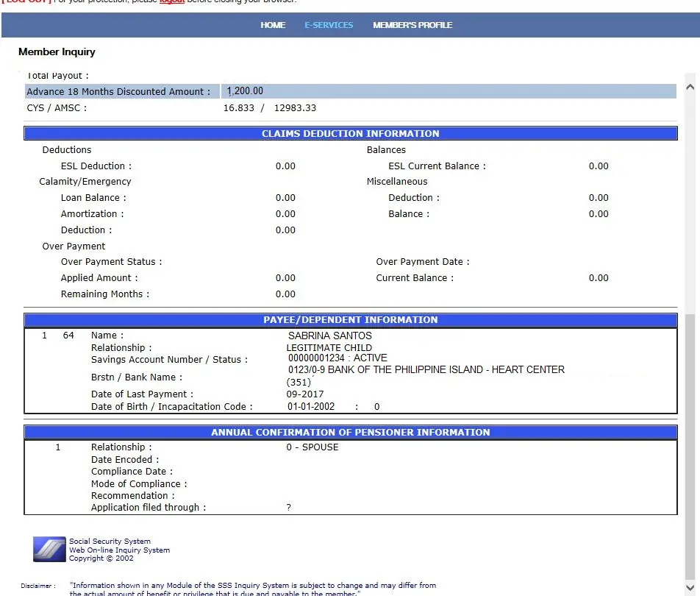Click the scrollbar up arrow

point(690,87)
